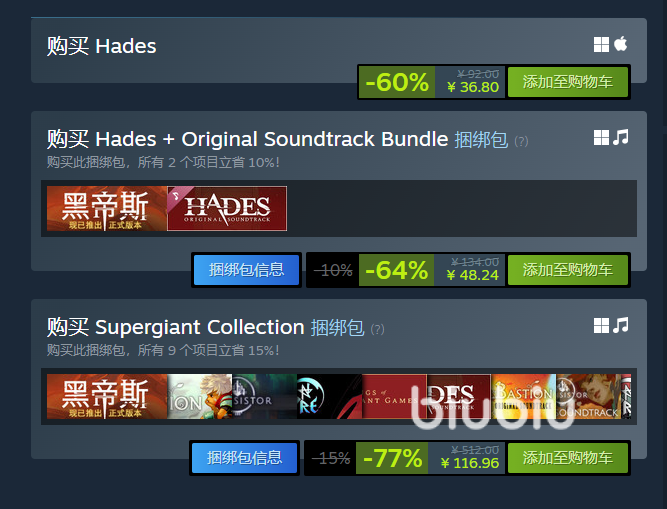Click the Windows icon on the Soundtrack Bundle

tap(601, 137)
